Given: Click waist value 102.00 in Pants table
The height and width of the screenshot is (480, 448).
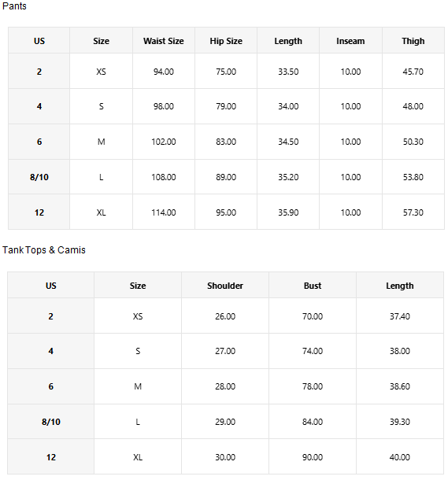Looking at the screenshot, I should 164,142.
